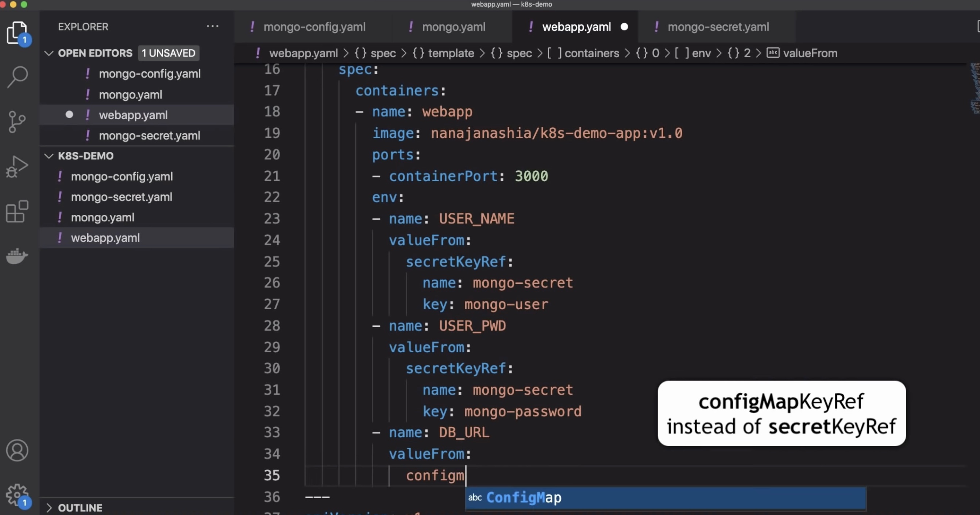Click unsaved dot on webapp.yaml tab
The image size is (980, 515).
pos(624,27)
